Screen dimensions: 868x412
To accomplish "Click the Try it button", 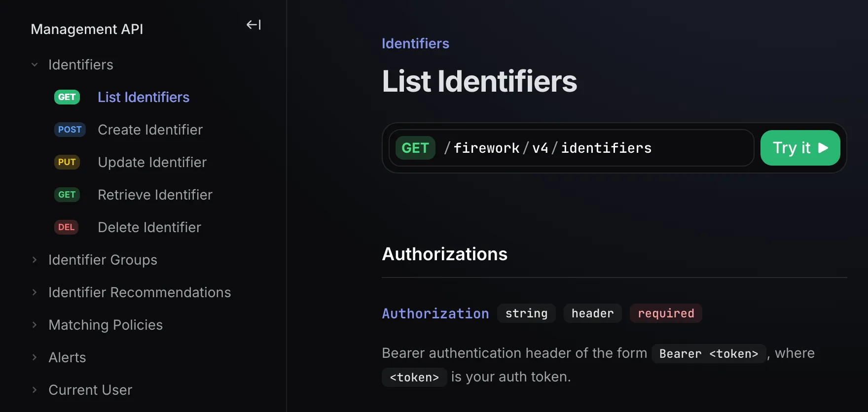I will point(800,148).
